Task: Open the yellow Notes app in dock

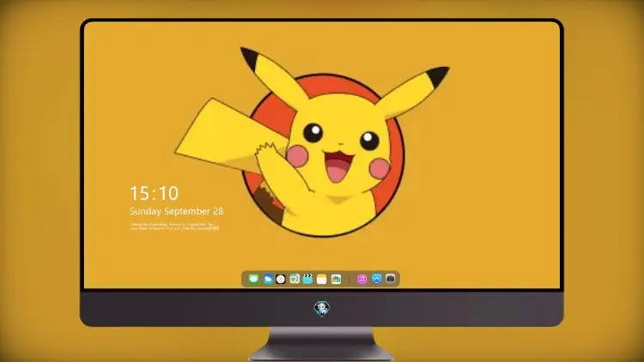Action: (322, 279)
